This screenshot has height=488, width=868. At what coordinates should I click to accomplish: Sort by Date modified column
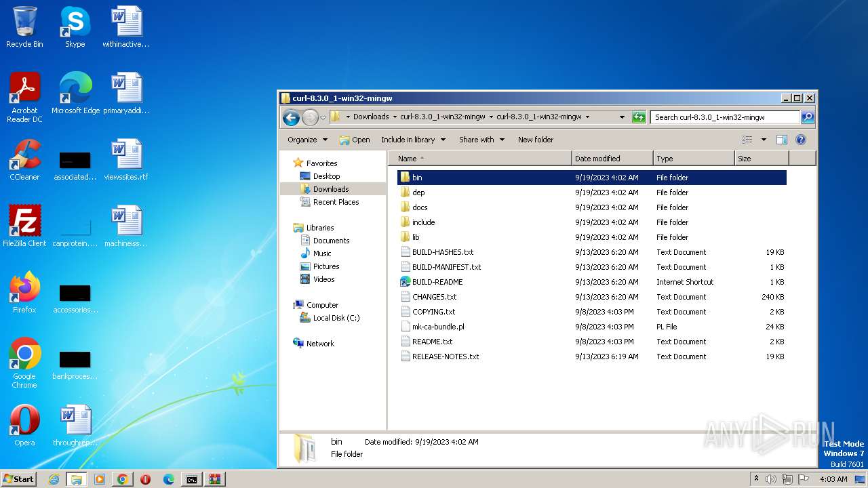pos(612,159)
